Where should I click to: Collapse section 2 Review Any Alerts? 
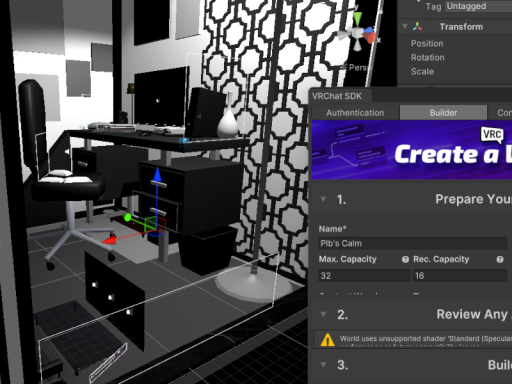tap(323, 314)
